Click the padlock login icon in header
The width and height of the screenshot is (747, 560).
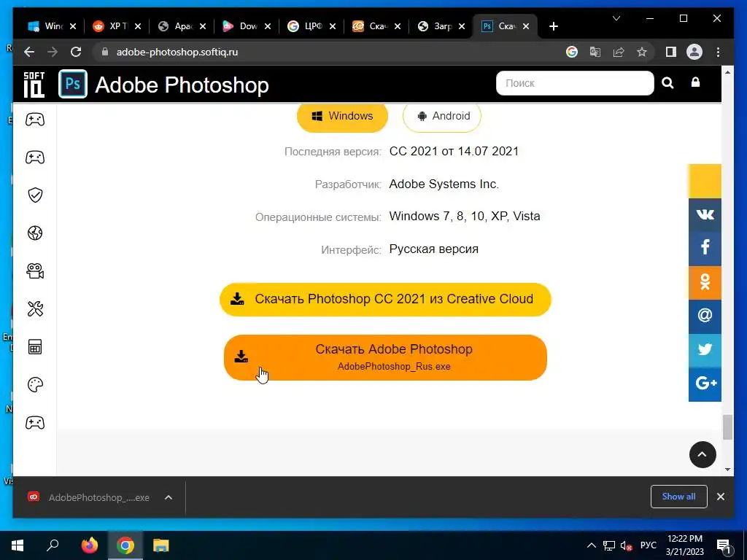[695, 82]
